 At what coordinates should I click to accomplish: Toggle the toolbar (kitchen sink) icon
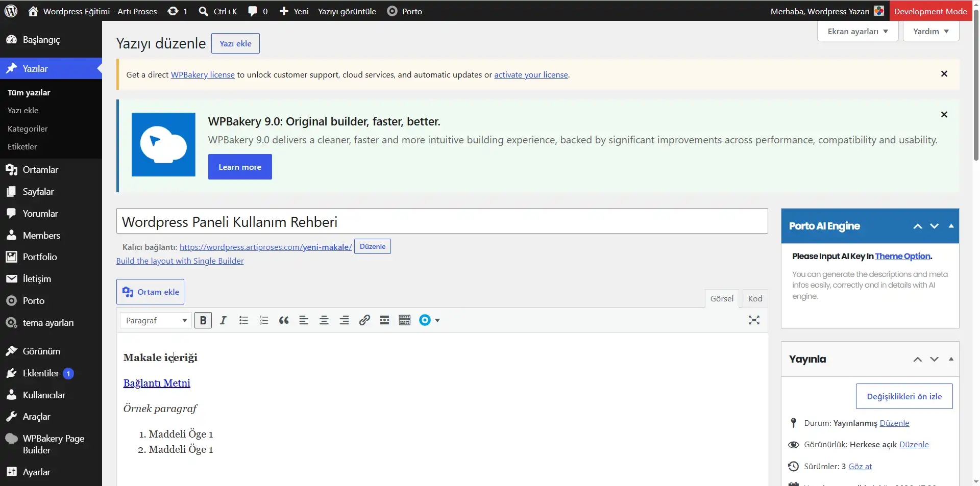tap(405, 320)
